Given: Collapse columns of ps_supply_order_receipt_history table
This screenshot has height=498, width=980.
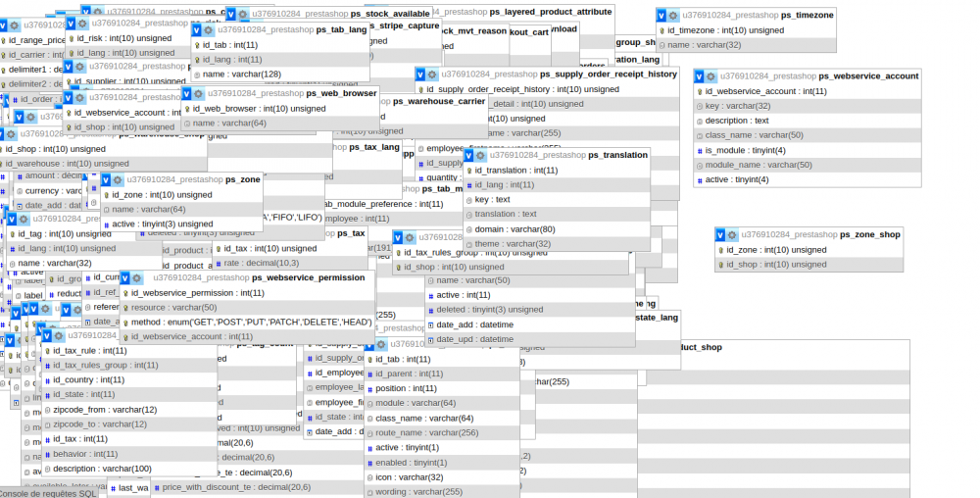Looking at the screenshot, I should pyautogui.click(x=420, y=75).
